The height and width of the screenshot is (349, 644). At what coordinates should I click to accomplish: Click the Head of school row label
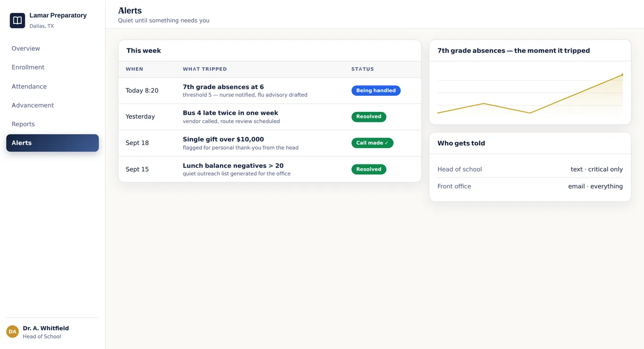pos(460,169)
